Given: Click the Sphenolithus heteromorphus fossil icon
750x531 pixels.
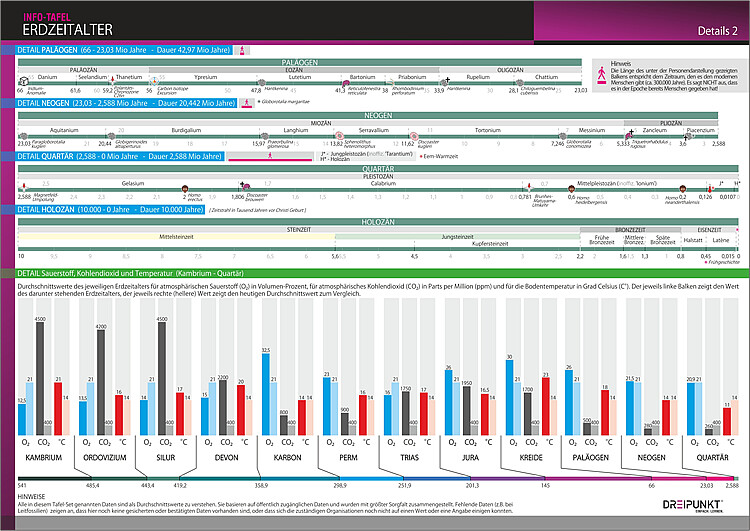Looking at the screenshot, I should click(x=339, y=136).
